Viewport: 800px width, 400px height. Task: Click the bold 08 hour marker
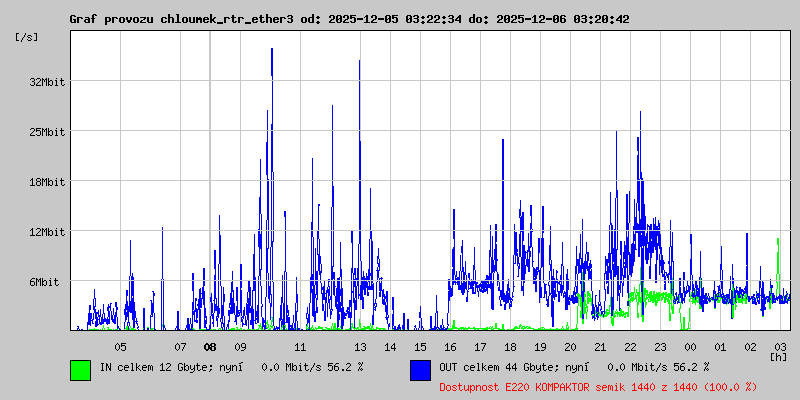(x=210, y=347)
